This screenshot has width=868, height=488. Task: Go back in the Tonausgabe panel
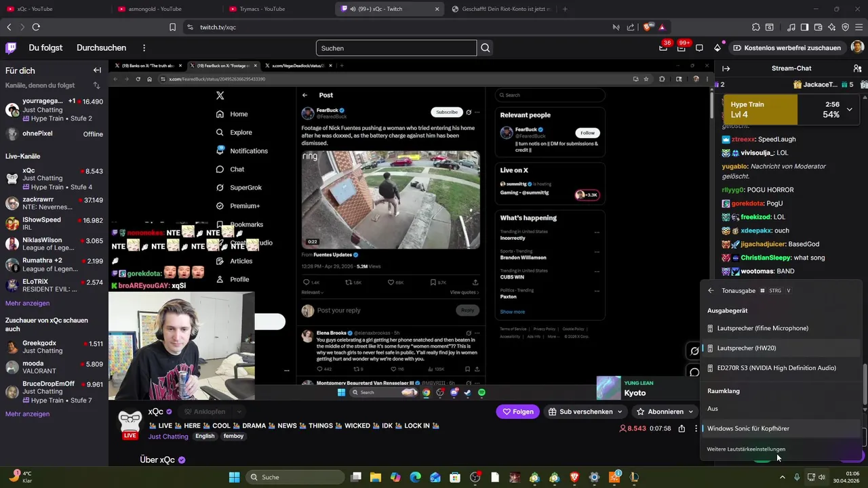click(711, 290)
